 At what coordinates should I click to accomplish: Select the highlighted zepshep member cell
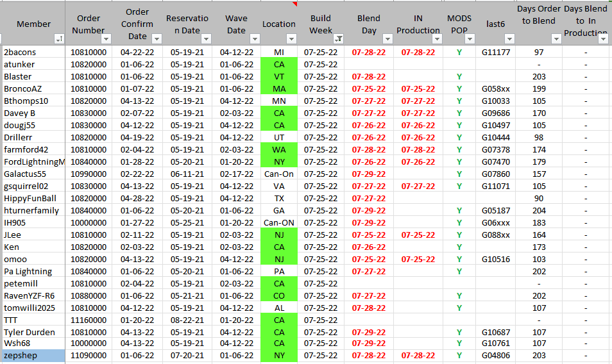tap(33, 356)
